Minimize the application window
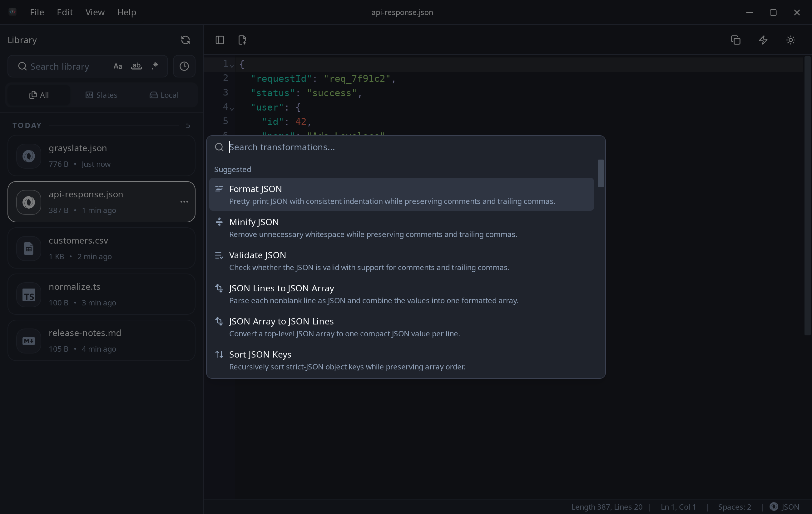This screenshot has width=812, height=514. pyautogui.click(x=749, y=12)
